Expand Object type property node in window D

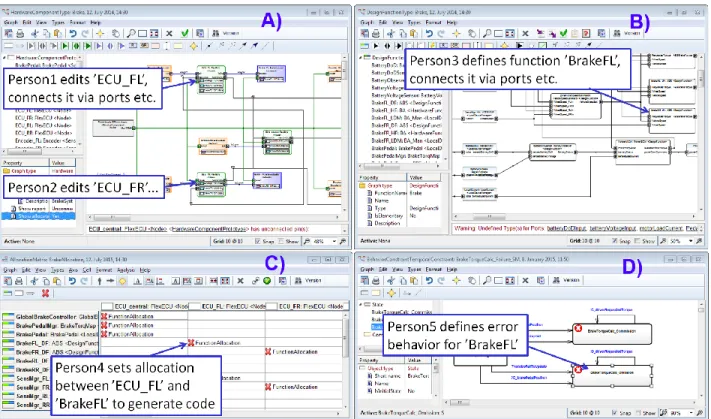[x=362, y=368]
